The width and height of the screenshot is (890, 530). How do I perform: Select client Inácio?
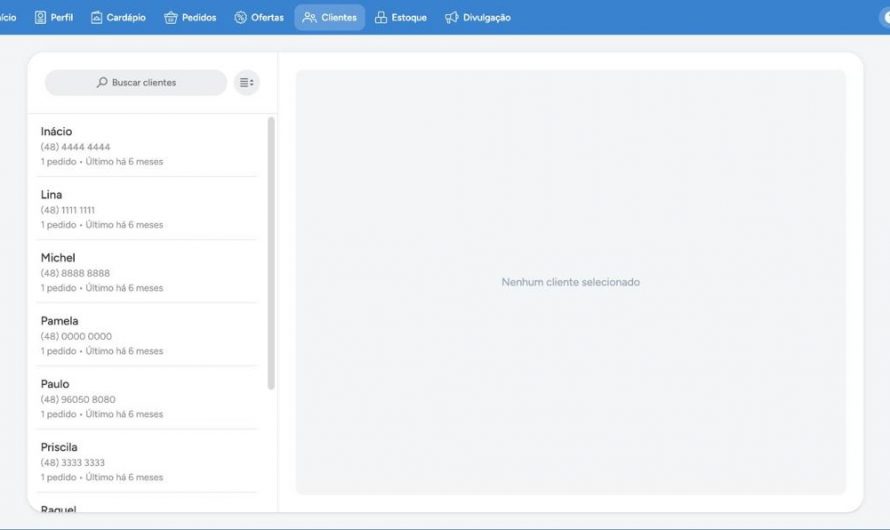click(146, 145)
